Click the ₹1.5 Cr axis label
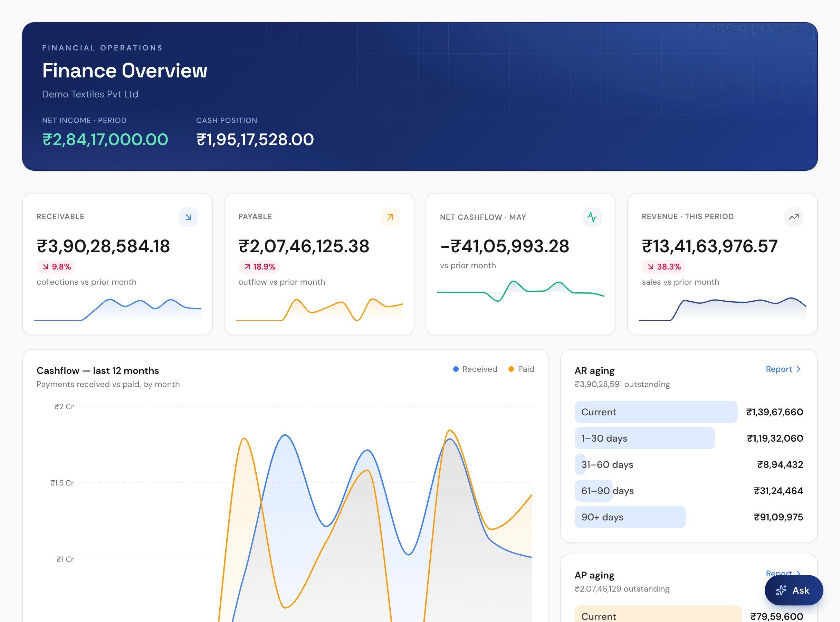 click(62, 483)
